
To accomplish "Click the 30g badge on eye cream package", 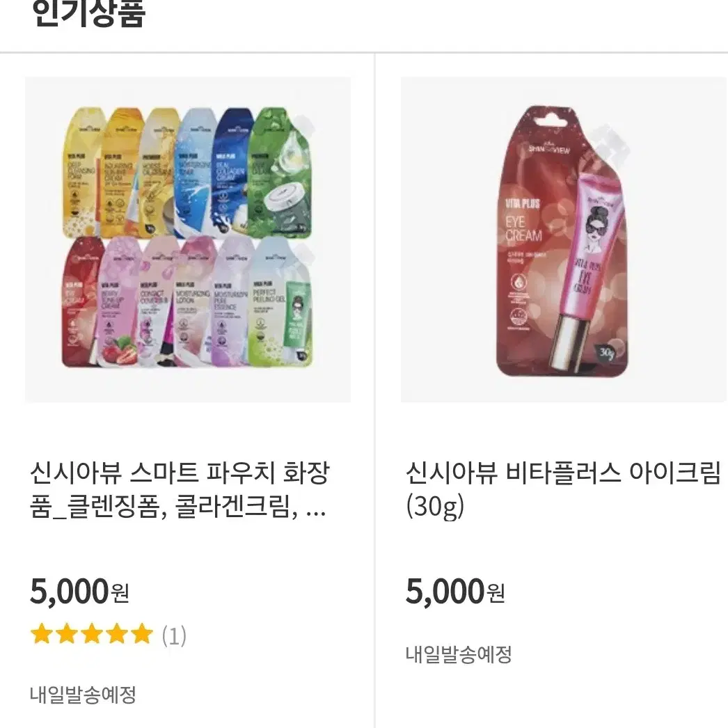I will [x=606, y=352].
